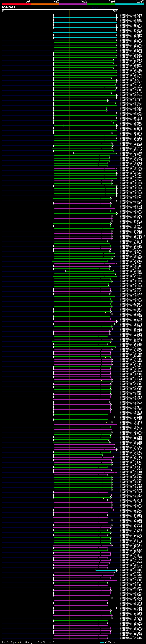Select the UniRef100_A7PY91 label
The height and width of the screenshot is (644, 146).
tap(131, 115)
